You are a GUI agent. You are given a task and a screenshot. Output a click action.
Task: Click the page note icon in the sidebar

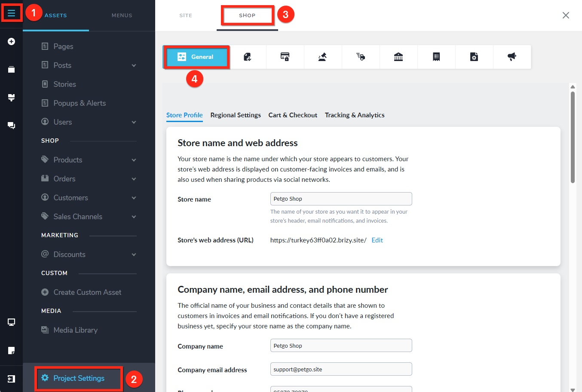[x=11, y=351]
